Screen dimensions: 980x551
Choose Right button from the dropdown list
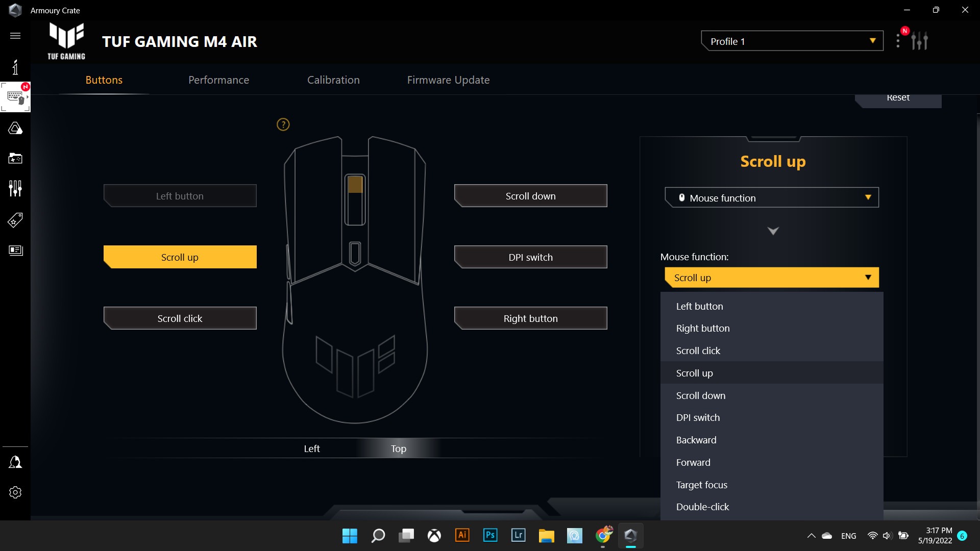772,329
